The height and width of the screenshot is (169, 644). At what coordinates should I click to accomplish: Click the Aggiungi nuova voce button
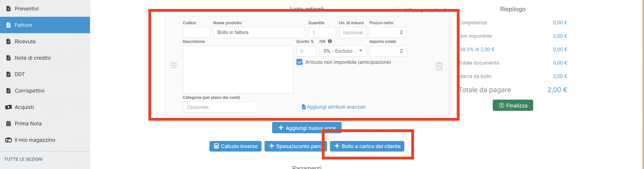coord(307,128)
